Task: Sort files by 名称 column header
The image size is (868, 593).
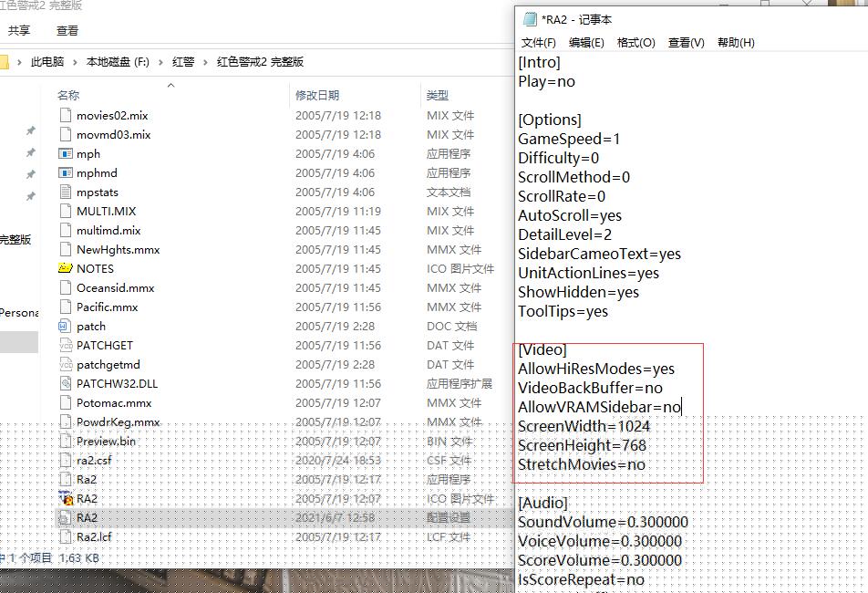Action: pyautogui.click(x=68, y=95)
